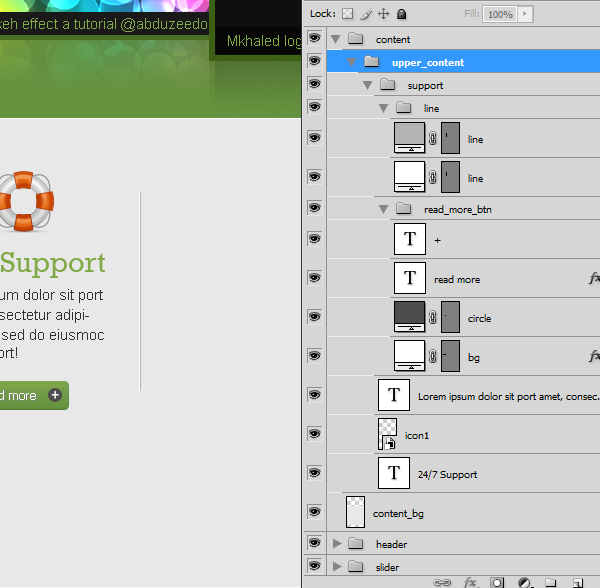Open the Fill slider dropdown arrow
Screen dimensions: 600x588
coord(525,14)
